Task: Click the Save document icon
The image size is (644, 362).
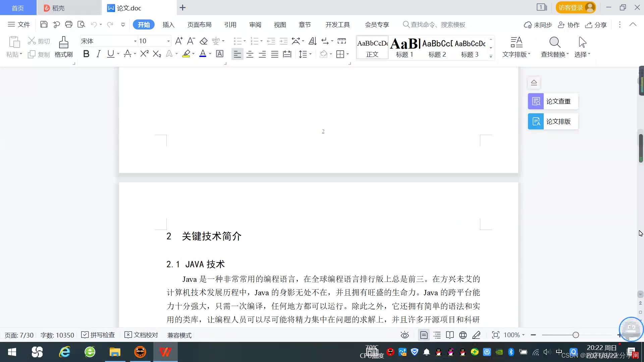Action: coord(44,24)
